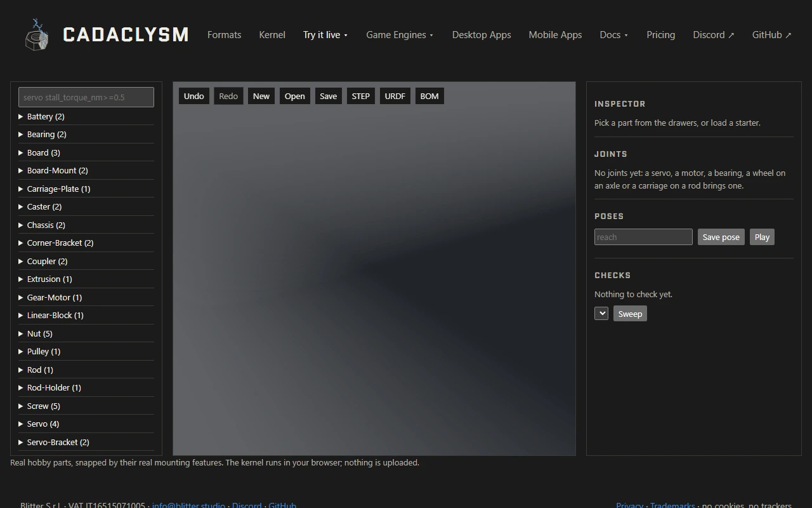Screen dimensions: 812x508
Task: Expand the Board (3) drawer
Action: coord(86,153)
